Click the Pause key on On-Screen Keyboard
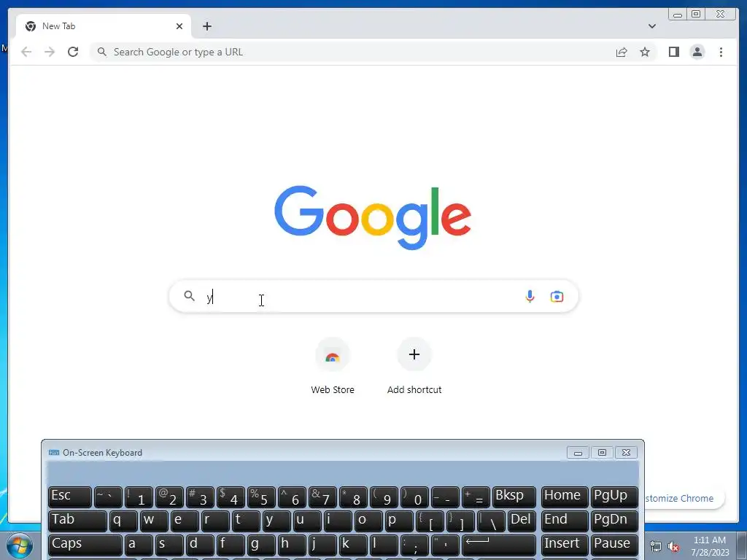The image size is (747, 560). pos(614,545)
